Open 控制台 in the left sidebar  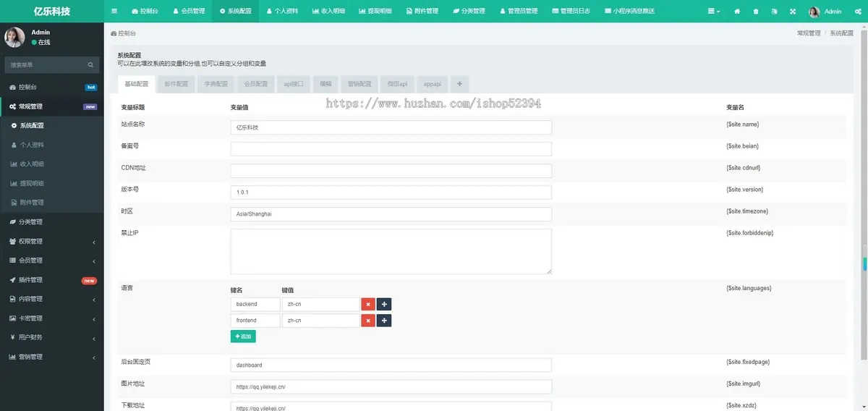pos(52,87)
